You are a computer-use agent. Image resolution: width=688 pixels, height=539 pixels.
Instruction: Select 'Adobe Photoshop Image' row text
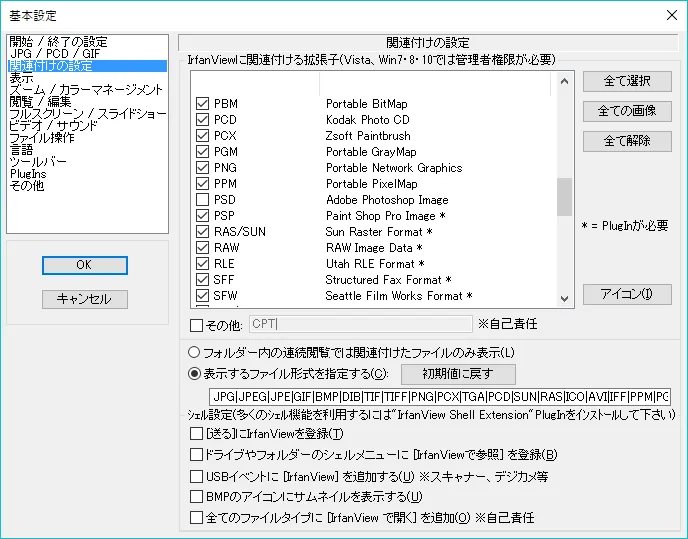click(x=387, y=200)
